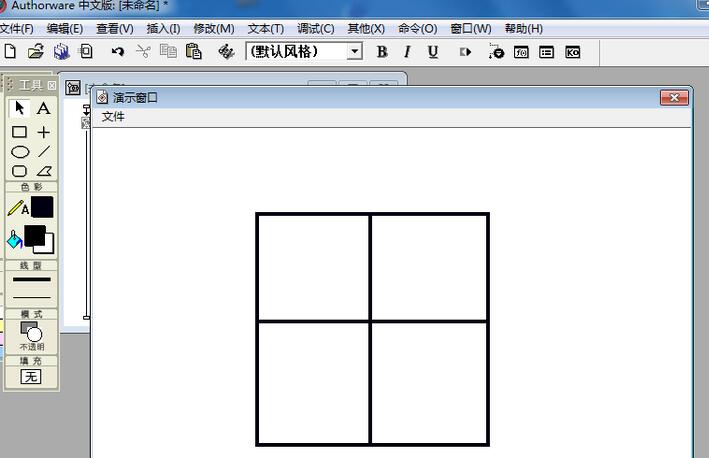Screen dimensions: 709x458
Task: Open the 帮助(H) menu
Action: (x=524, y=28)
